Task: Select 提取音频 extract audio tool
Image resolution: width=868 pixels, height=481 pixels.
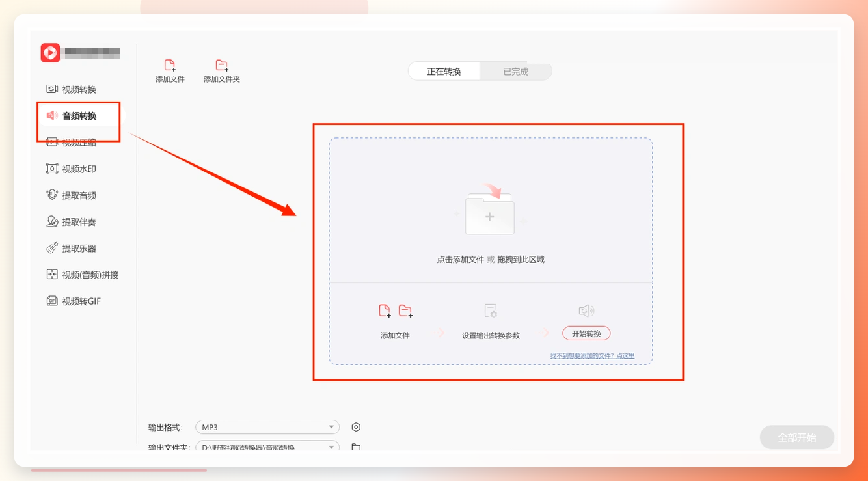Action: 72,195
